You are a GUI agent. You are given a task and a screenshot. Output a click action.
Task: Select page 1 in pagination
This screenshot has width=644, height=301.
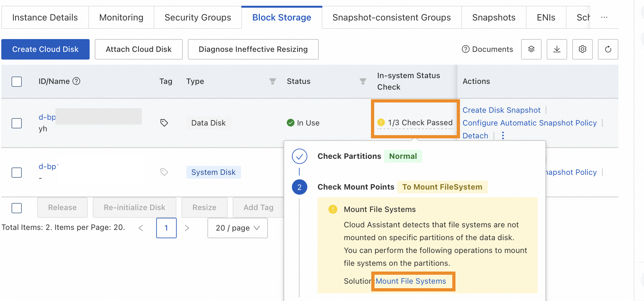click(x=166, y=228)
